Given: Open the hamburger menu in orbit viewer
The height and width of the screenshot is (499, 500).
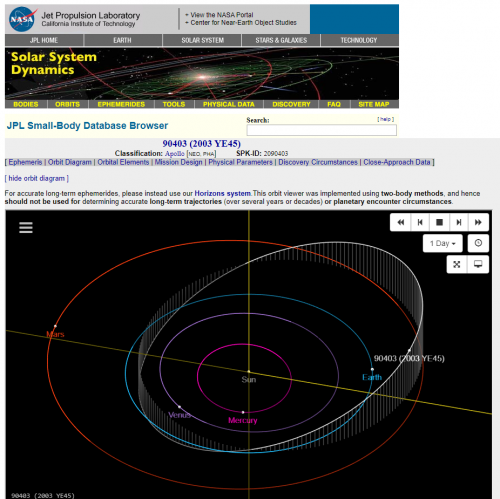Looking at the screenshot, I should 26,227.
